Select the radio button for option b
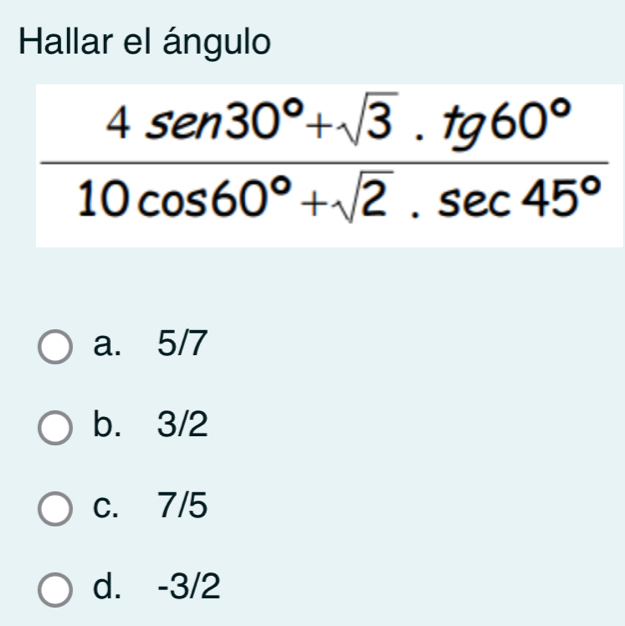The width and height of the screenshot is (625, 626). pos(56,428)
